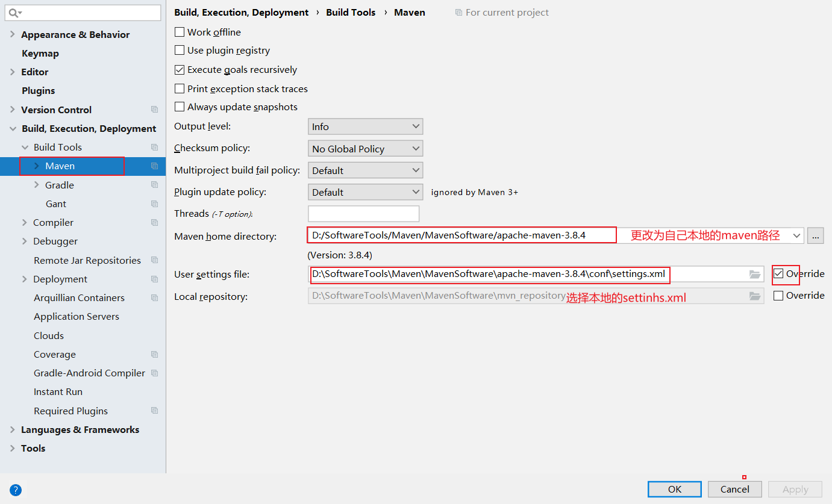
Task: Click project-level icon beside Gradle-Android Compiler
Action: click(x=154, y=373)
